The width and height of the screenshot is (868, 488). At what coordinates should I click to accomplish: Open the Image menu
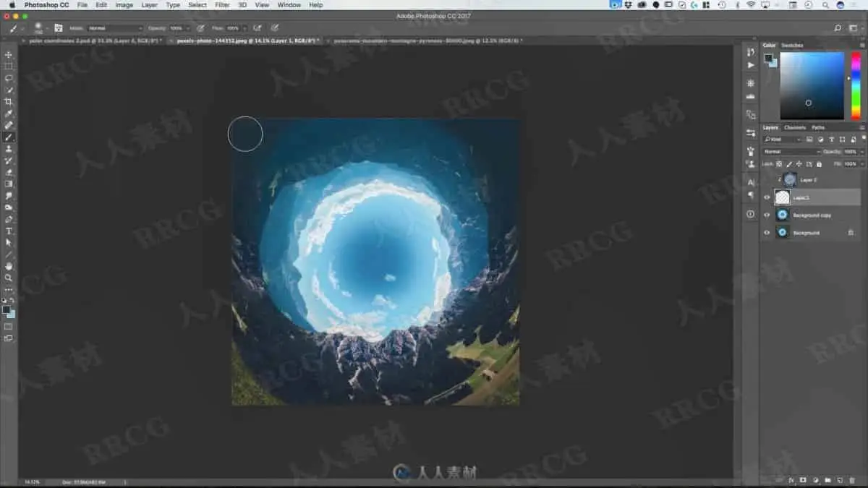[124, 5]
